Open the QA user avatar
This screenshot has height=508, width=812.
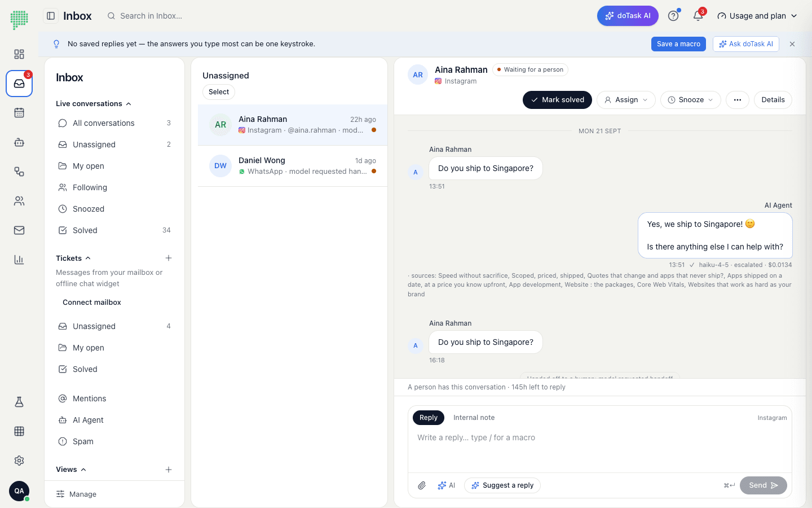(x=19, y=491)
